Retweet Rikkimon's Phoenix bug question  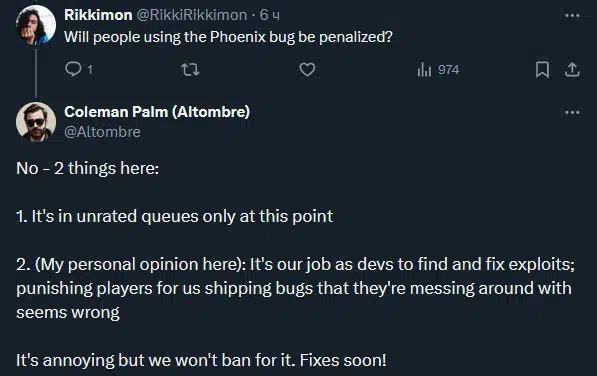pyautogui.click(x=190, y=70)
